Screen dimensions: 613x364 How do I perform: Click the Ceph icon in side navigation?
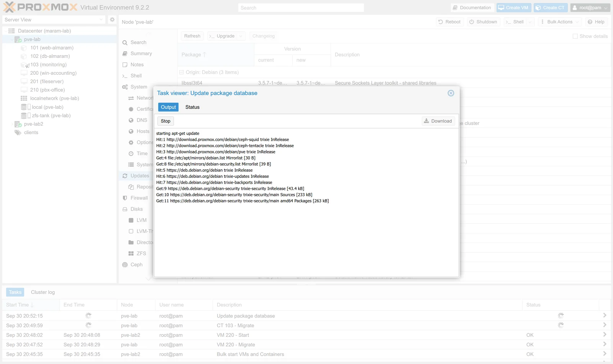125,265
